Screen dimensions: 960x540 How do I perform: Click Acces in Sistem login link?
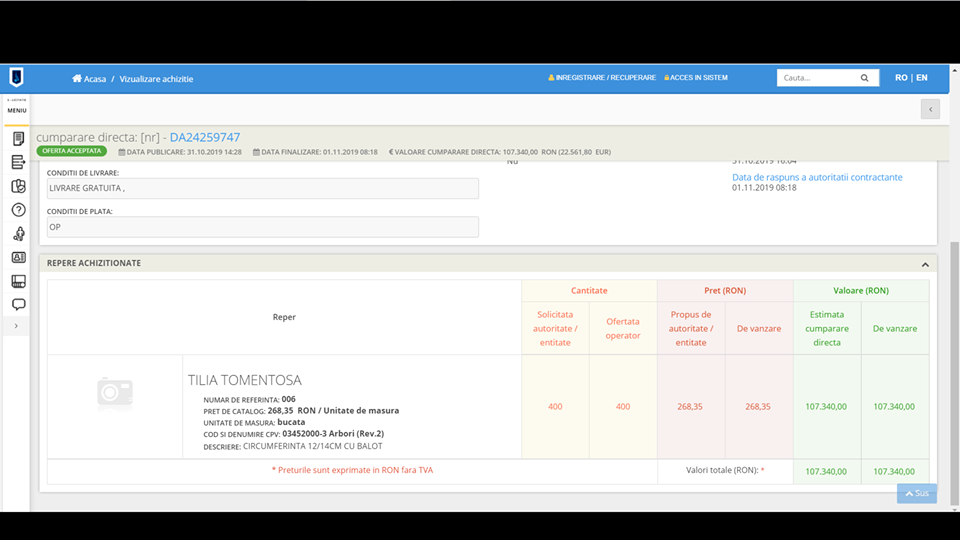coord(696,78)
